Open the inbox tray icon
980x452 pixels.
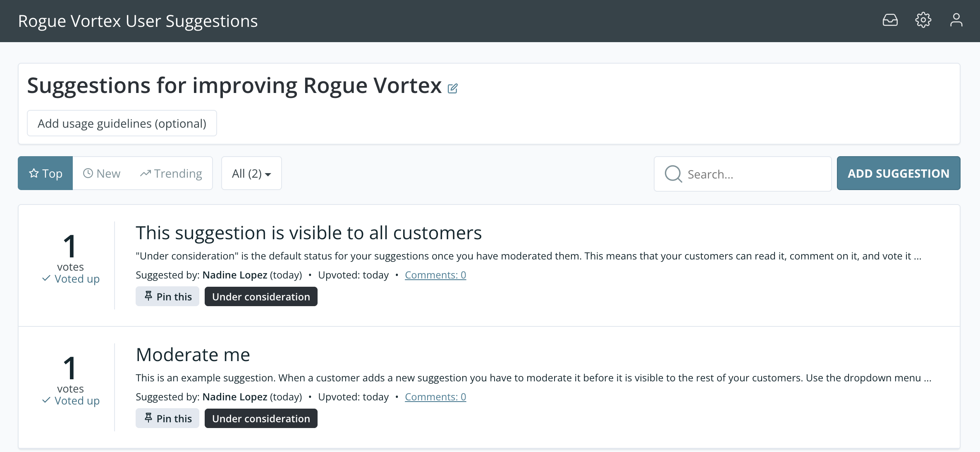(890, 20)
